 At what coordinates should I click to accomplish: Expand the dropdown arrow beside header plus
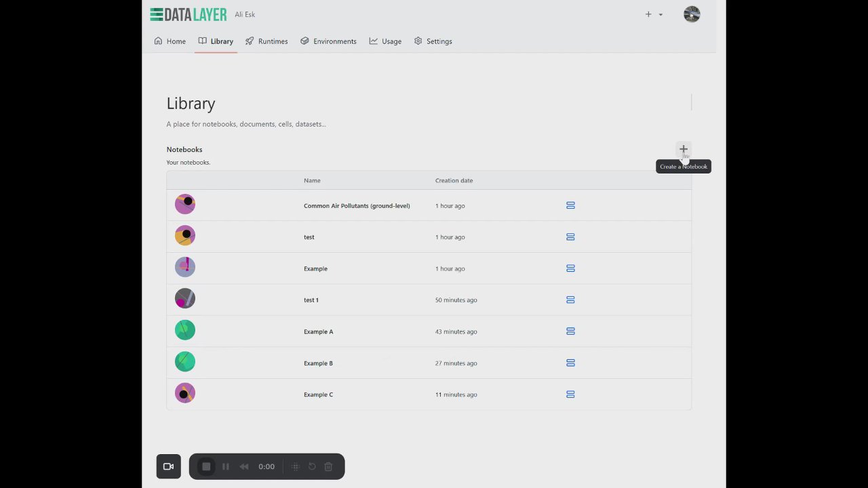[x=660, y=15]
